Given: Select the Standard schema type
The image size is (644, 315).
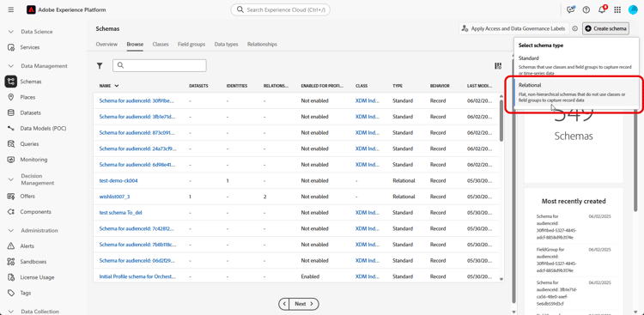Looking at the screenshot, I should (x=577, y=65).
